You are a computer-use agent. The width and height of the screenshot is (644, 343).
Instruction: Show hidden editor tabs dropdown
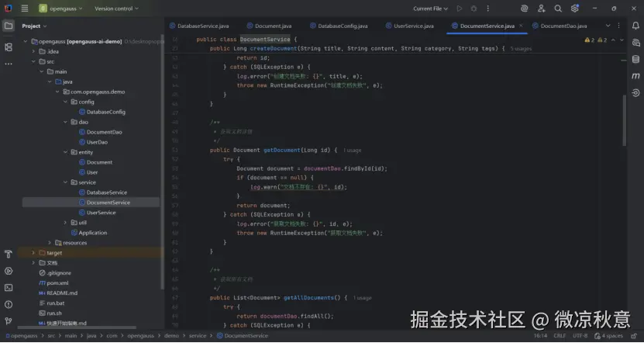608,26
